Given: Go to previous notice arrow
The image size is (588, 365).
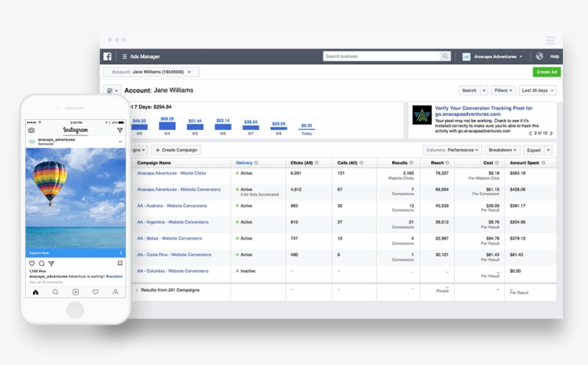Looking at the screenshot, I should [x=530, y=133].
